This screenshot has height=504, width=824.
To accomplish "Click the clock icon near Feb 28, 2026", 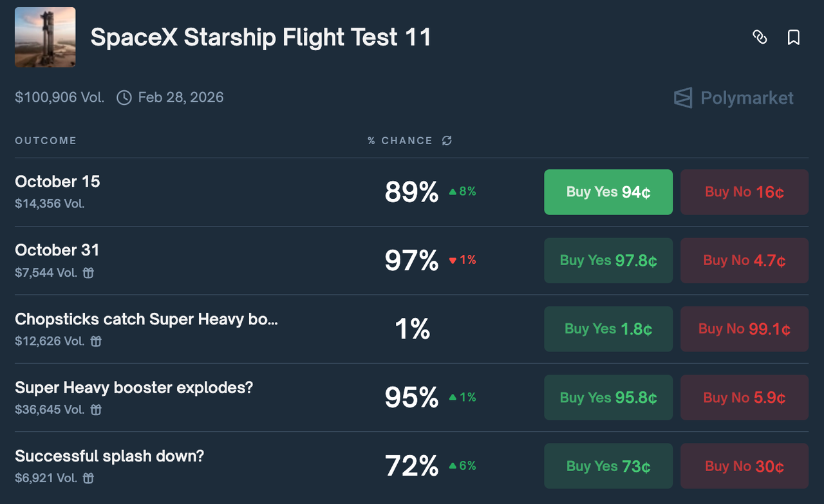I will 124,98.
